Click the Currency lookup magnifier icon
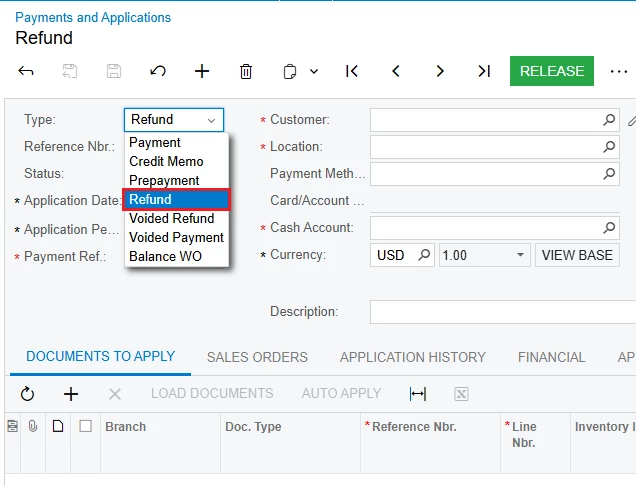The image size is (636, 486). [x=424, y=255]
